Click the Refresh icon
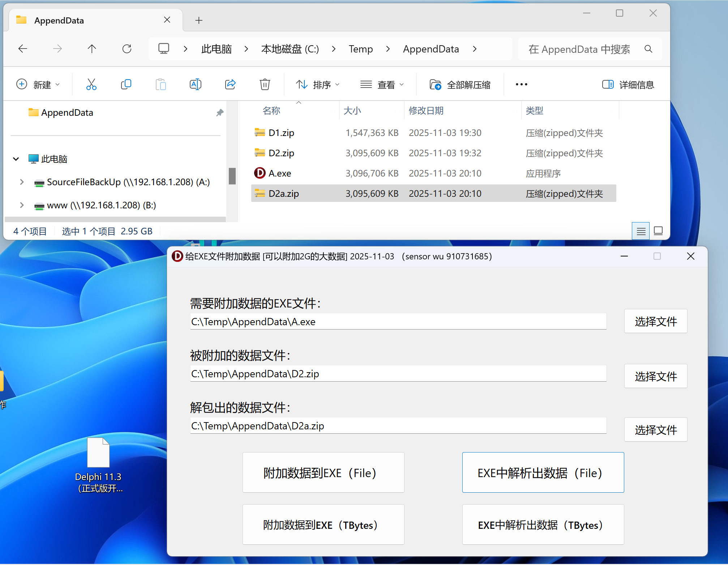Viewport: 728px width, 565px height. (x=127, y=49)
